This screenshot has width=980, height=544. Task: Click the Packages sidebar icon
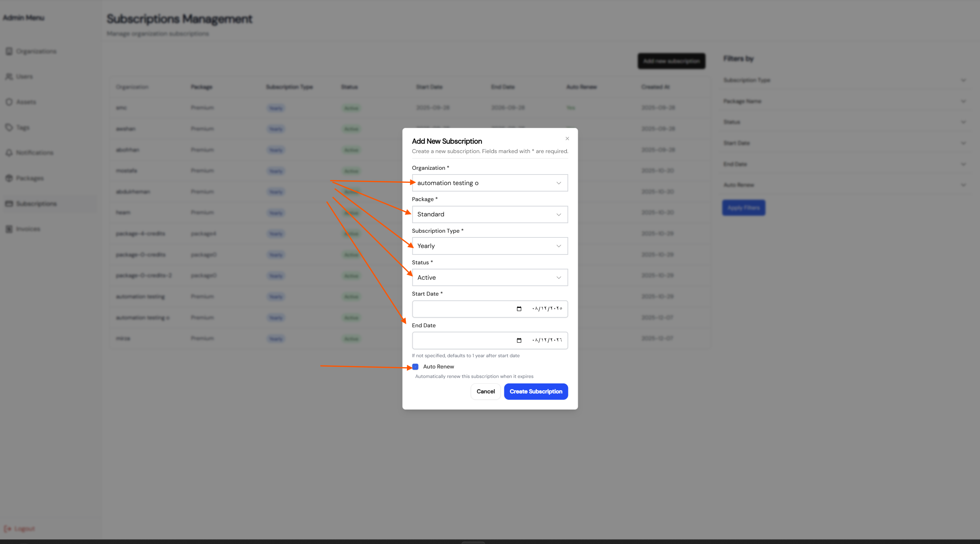coord(9,178)
